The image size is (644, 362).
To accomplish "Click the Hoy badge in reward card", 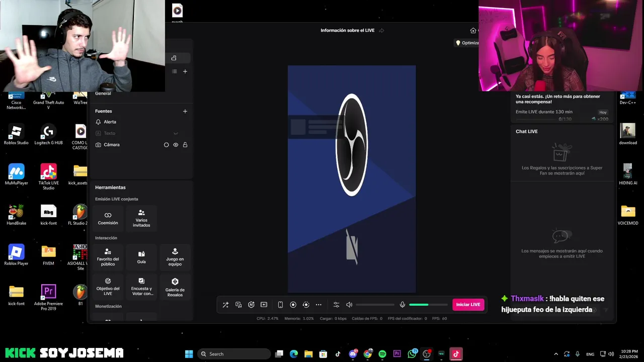I will coord(603,113).
